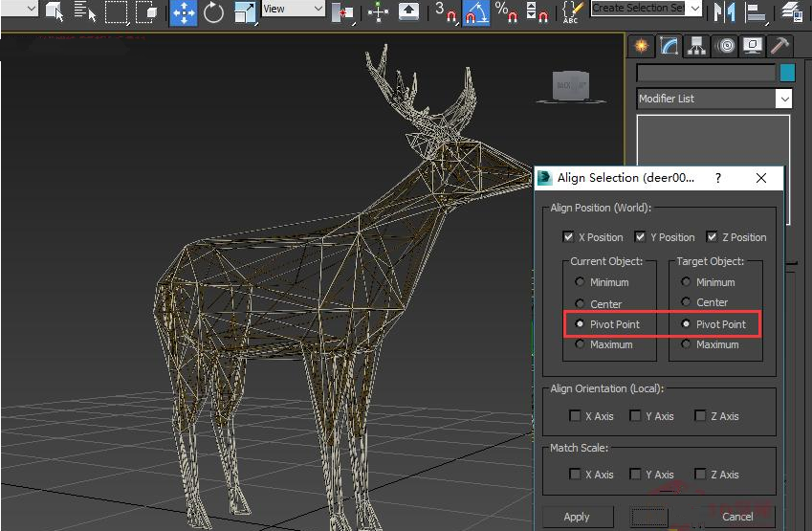Select Minimum for Target Object
Image resolution: width=812 pixels, height=531 pixels.
pyautogui.click(x=686, y=282)
